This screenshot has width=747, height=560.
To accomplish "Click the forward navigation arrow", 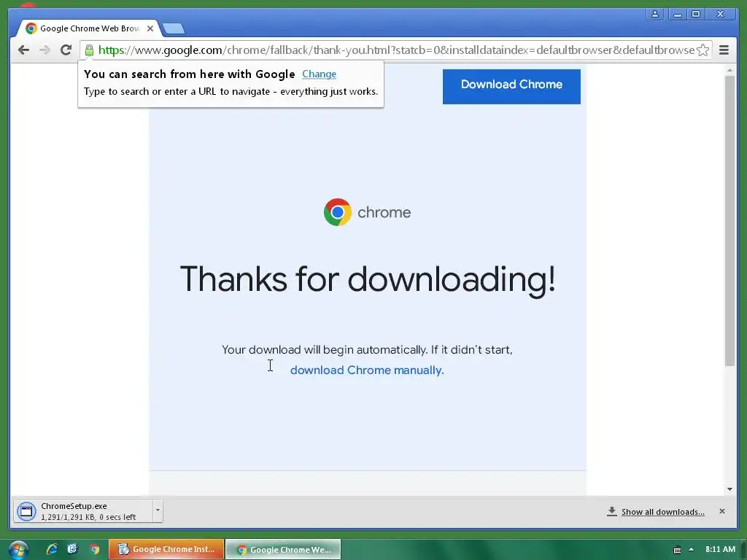I will pyautogui.click(x=44, y=50).
